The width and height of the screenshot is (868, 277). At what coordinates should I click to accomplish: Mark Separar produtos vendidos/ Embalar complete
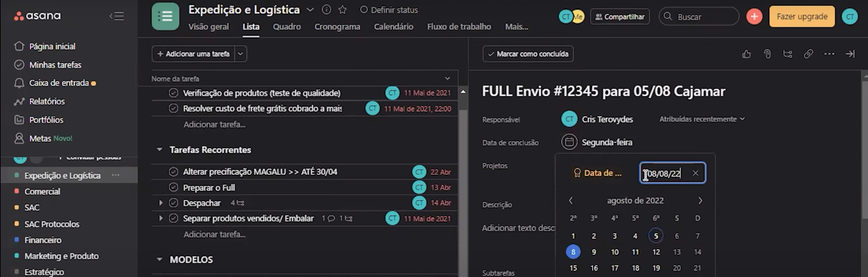point(173,219)
